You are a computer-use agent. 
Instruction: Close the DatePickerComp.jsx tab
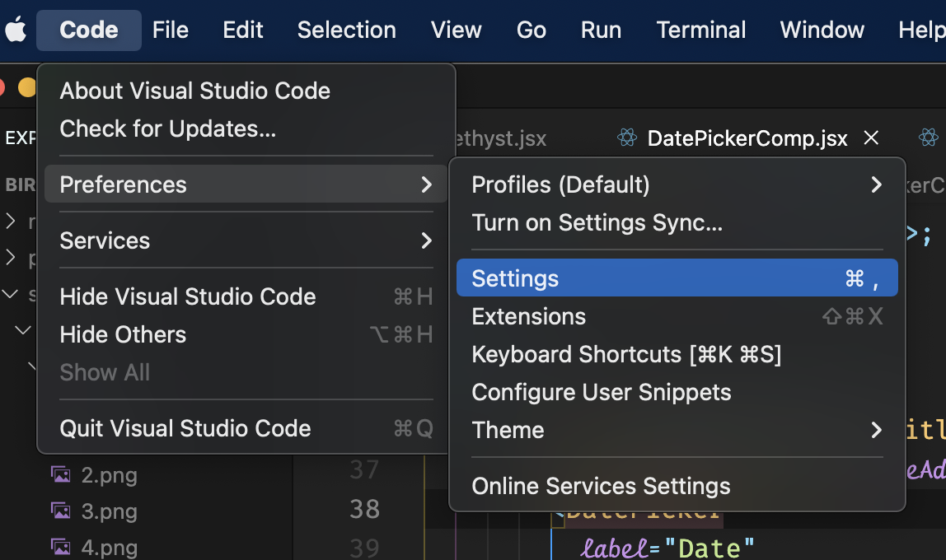[x=871, y=138]
